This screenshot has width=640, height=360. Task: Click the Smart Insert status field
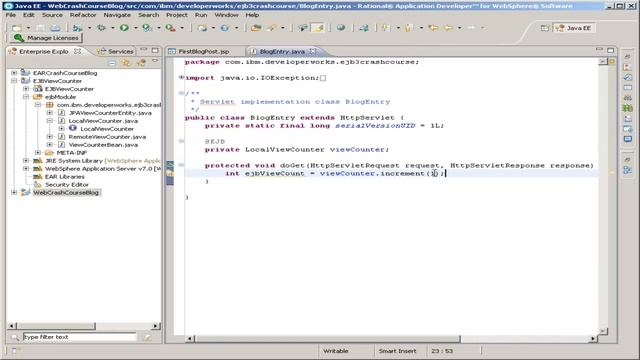coord(397,351)
